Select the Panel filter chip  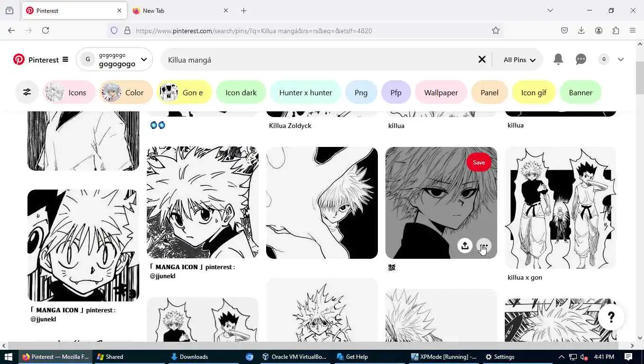click(x=489, y=92)
